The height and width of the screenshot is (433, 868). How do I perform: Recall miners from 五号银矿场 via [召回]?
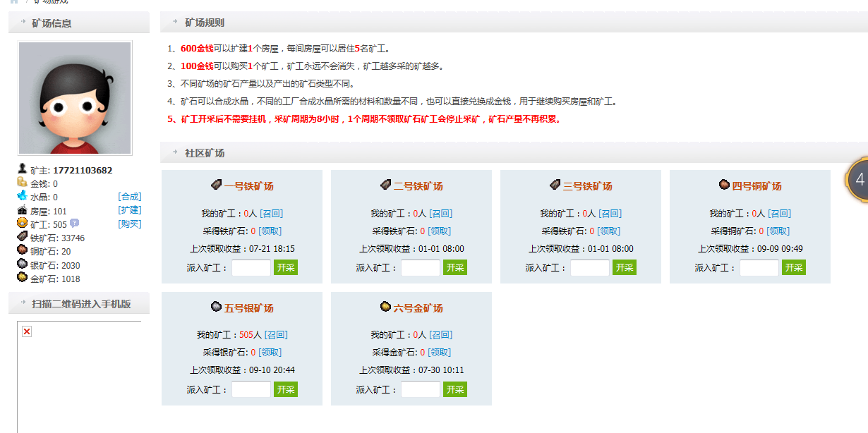click(276, 335)
